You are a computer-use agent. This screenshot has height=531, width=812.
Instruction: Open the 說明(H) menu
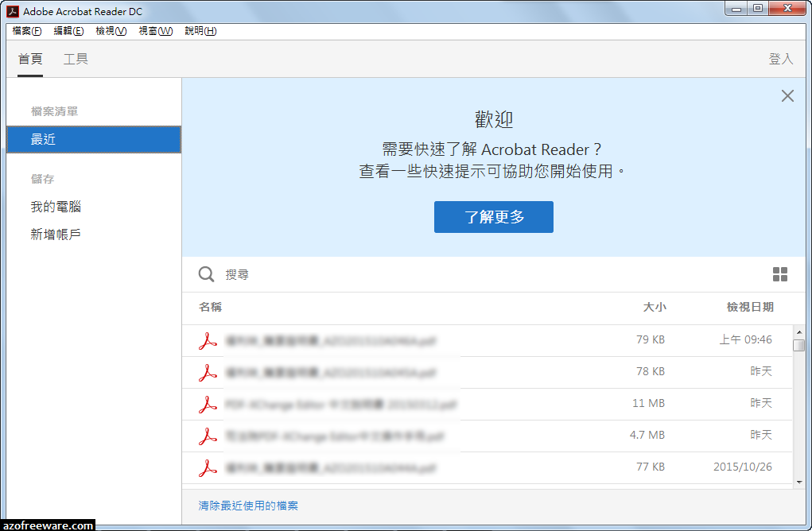pos(200,31)
